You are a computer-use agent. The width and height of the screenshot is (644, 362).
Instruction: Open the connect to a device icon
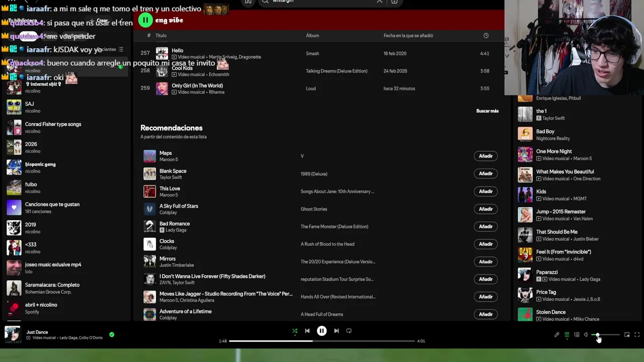pyautogui.click(x=577, y=335)
